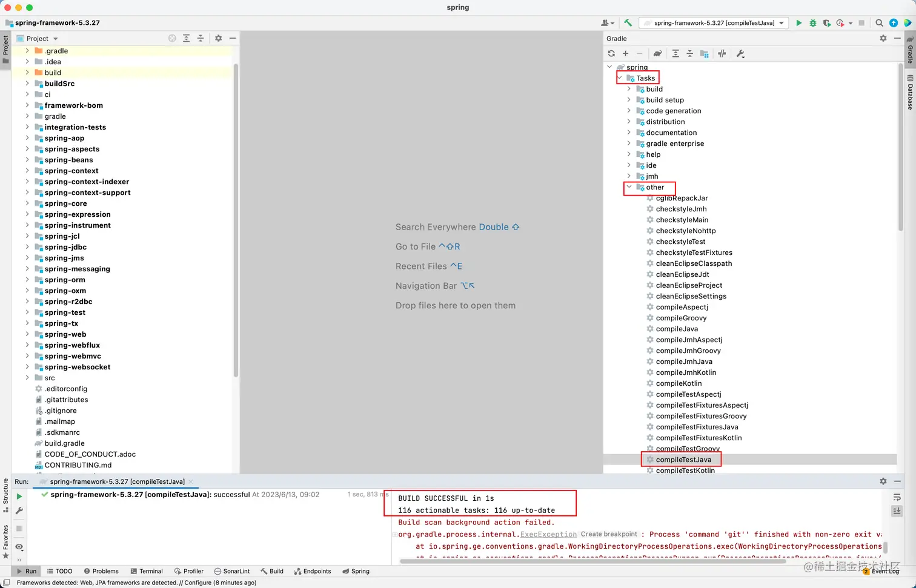This screenshot has width=916, height=588.
Task: Reload all Gradle projects
Action: [611, 54]
